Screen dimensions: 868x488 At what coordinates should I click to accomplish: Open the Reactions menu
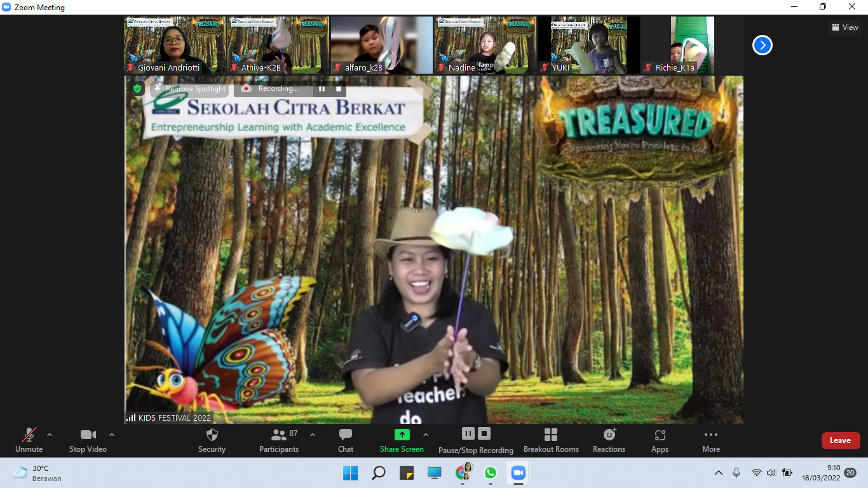tap(609, 440)
